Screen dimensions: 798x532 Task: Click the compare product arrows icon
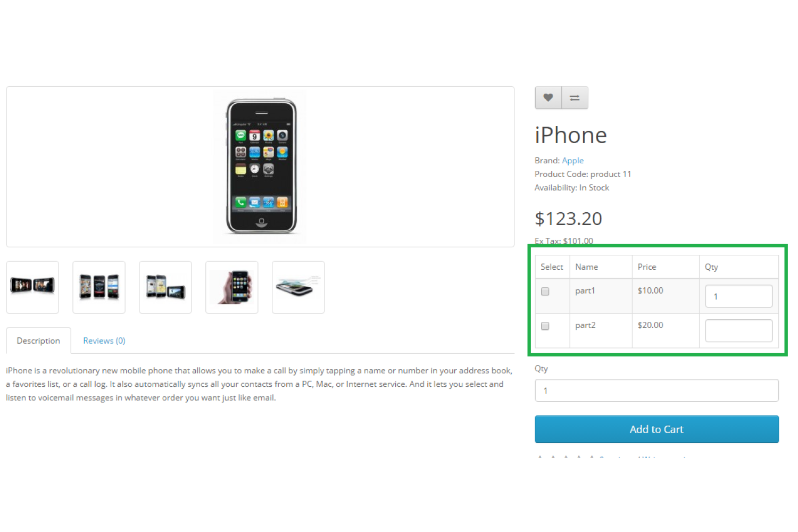point(575,98)
